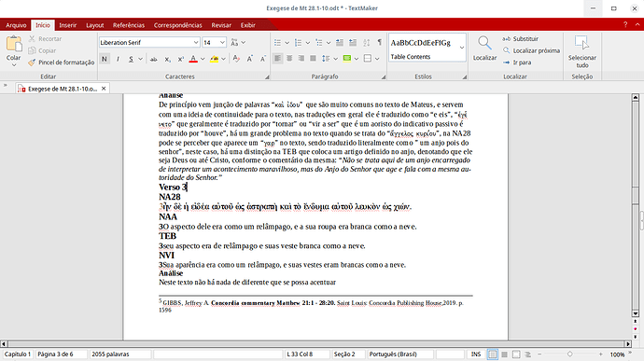Toggle italic formatting
The width and height of the screenshot is (644, 361).
coord(118,59)
